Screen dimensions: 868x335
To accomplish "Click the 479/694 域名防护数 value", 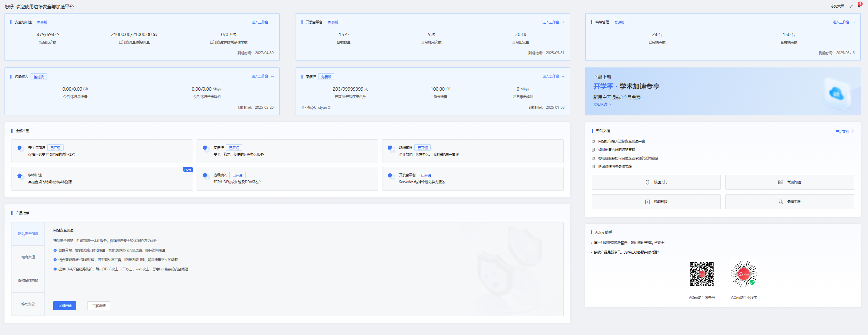I will pos(48,35).
